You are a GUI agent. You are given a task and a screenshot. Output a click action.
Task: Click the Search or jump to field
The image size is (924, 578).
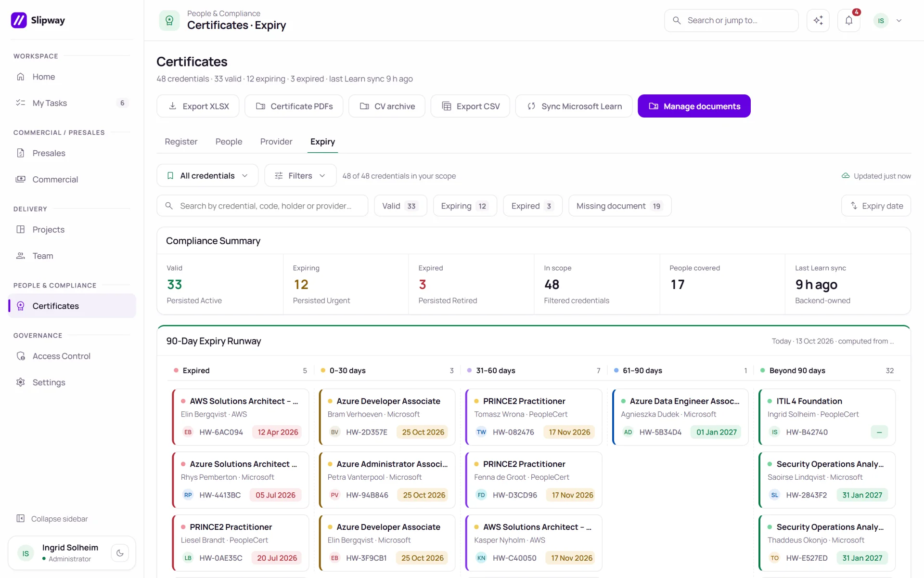click(731, 20)
